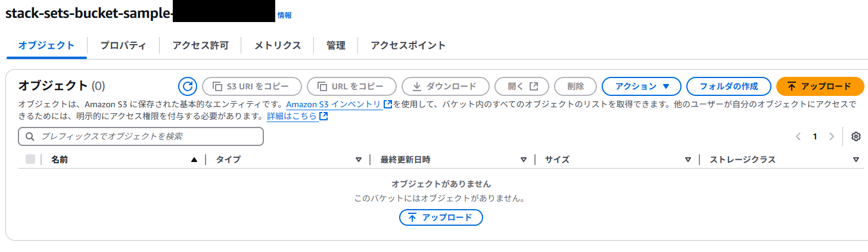
Task: Go to next page arrow
Action: (832, 136)
